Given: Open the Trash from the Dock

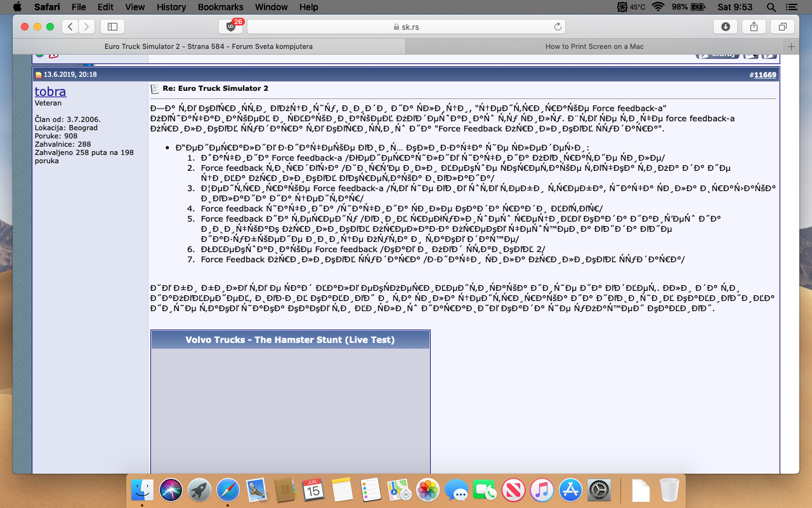Looking at the screenshot, I should click(669, 490).
